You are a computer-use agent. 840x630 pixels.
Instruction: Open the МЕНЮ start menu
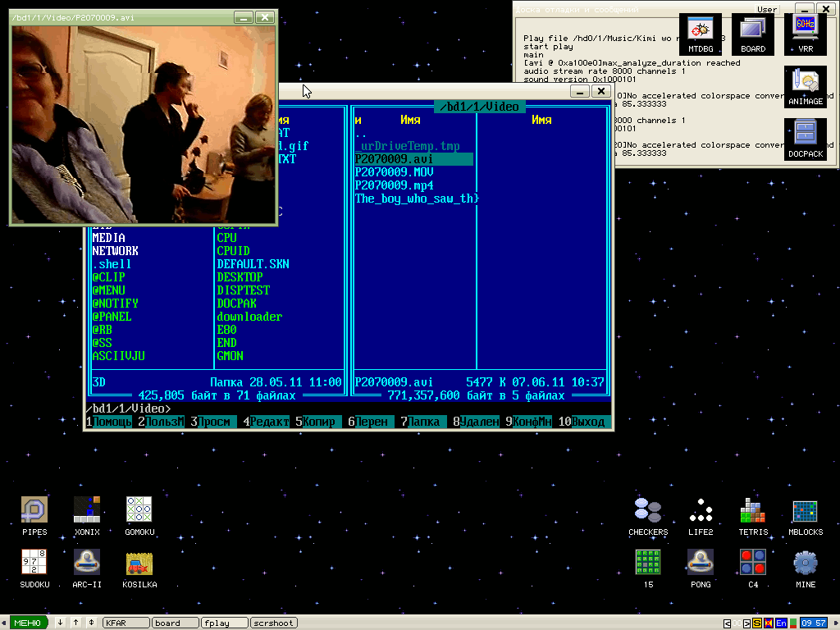(28, 623)
